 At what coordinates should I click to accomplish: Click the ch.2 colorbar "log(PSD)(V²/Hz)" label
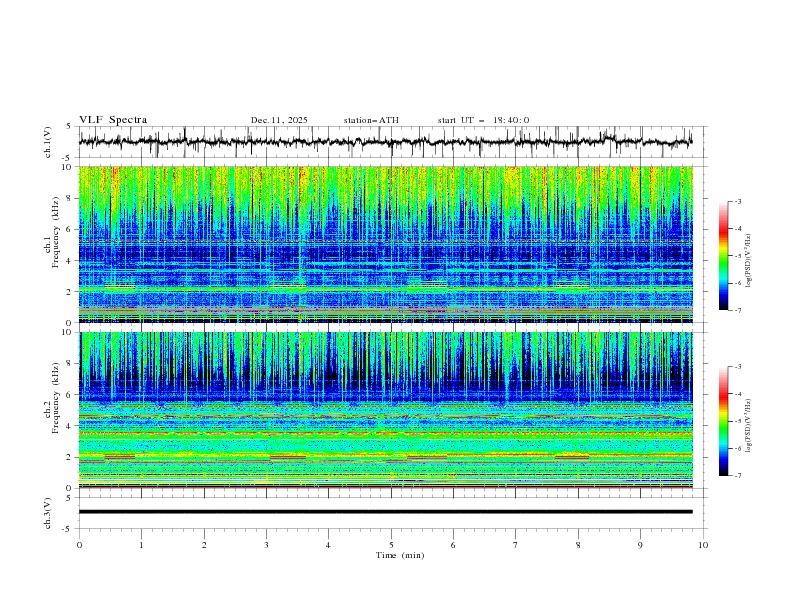pyautogui.click(x=749, y=425)
